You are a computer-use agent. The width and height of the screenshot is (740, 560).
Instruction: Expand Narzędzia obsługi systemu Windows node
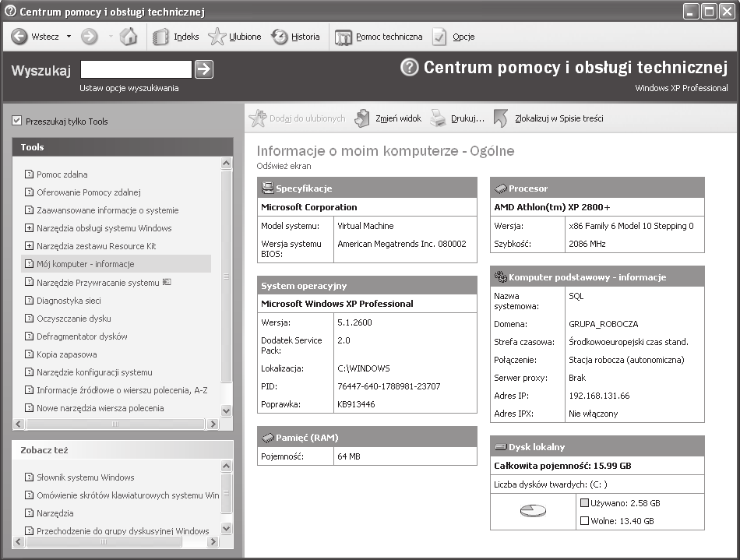point(29,228)
